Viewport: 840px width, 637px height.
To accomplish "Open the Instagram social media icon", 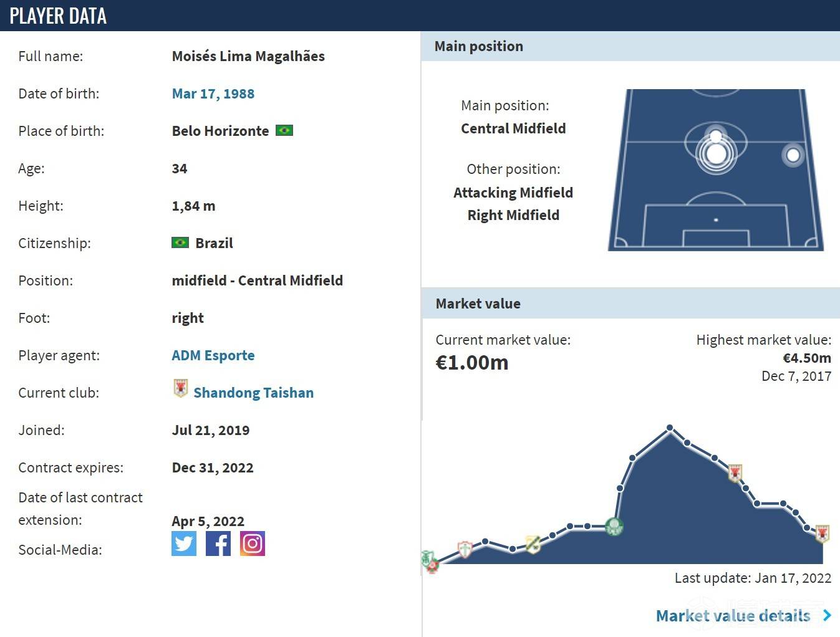I will [253, 544].
